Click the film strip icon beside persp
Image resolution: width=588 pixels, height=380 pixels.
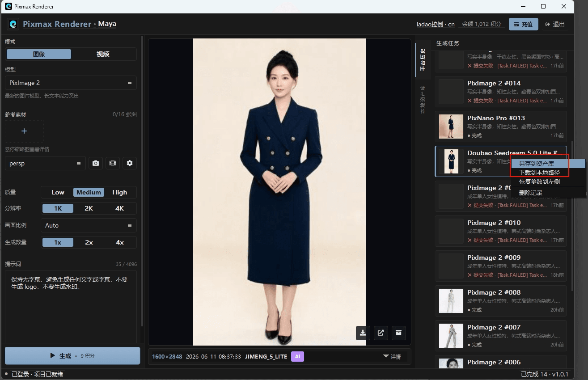tap(113, 163)
